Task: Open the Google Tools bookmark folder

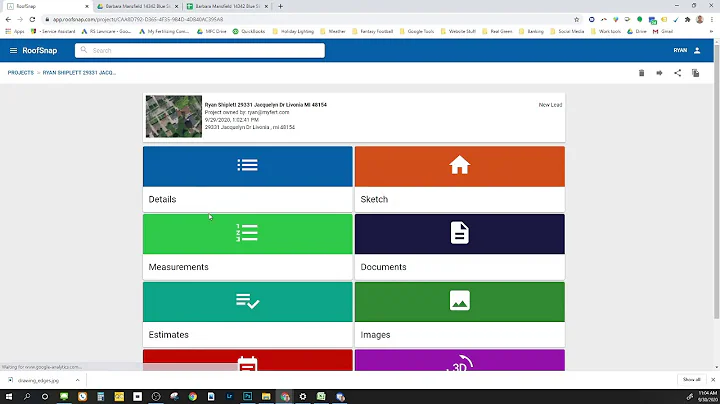Action: pyautogui.click(x=416, y=31)
